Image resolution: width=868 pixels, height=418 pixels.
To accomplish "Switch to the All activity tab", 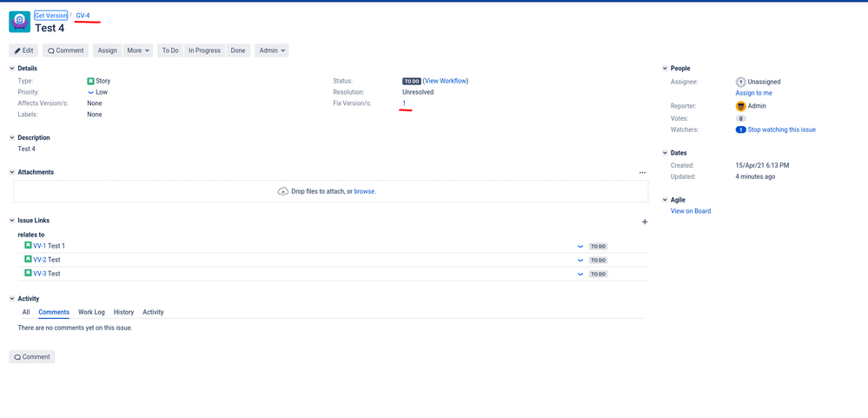I will point(26,312).
